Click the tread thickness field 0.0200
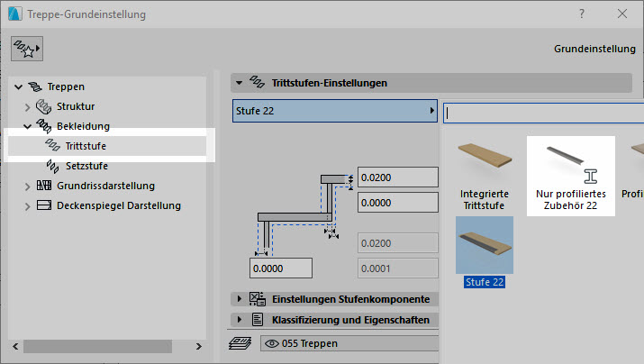Viewport: 644px width, 364px height. click(x=397, y=177)
